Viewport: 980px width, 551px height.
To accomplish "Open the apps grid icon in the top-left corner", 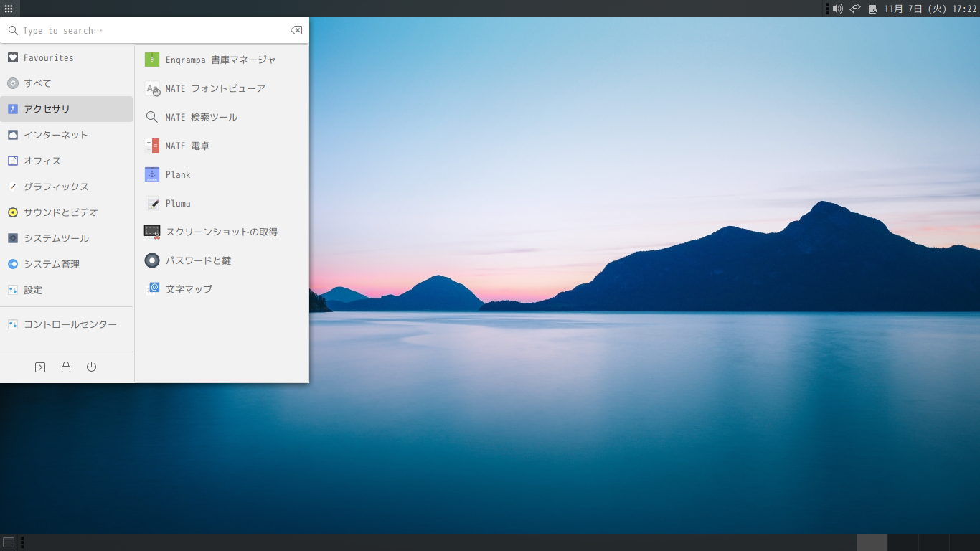I will click(9, 8).
